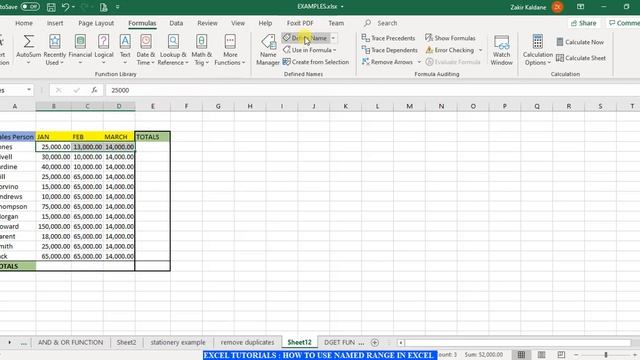The height and width of the screenshot is (360, 640).
Task: Open the Page Layout tab
Action: tap(96, 23)
